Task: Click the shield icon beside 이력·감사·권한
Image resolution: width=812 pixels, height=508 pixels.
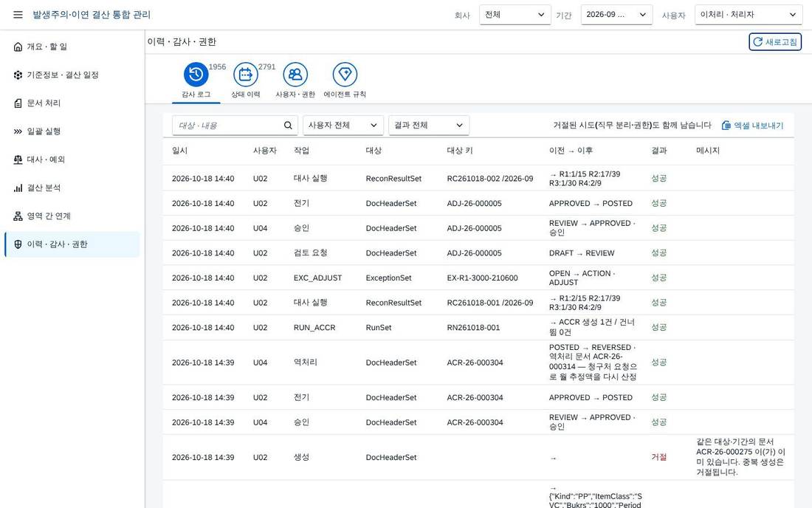Action: [x=18, y=244]
